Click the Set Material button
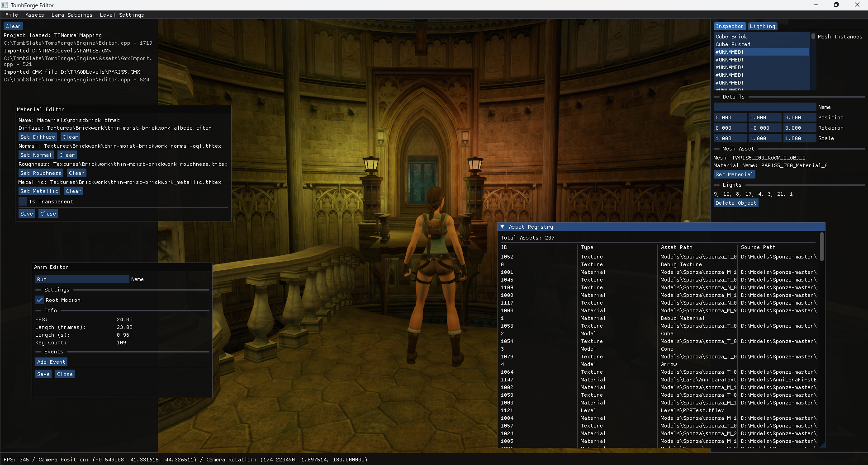Viewport: 868px width, 465px height. (734, 174)
